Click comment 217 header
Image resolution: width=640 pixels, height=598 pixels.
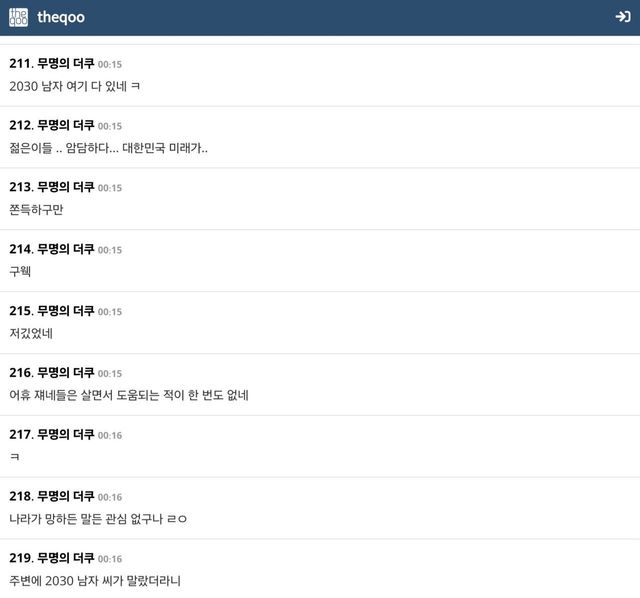pyautogui.click(x=66, y=434)
